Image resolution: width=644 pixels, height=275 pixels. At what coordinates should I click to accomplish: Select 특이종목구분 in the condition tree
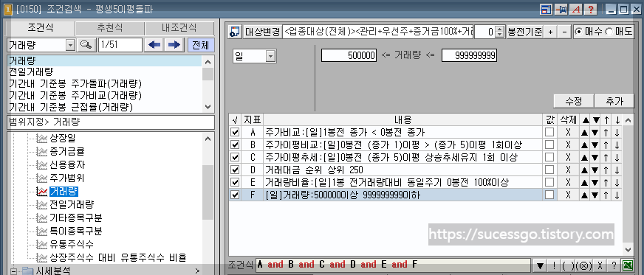coord(75,232)
